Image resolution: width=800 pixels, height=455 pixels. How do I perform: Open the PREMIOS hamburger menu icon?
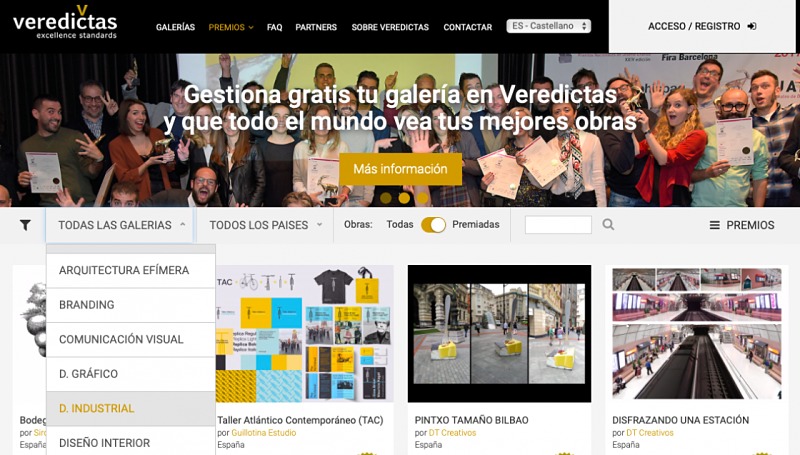point(714,225)
